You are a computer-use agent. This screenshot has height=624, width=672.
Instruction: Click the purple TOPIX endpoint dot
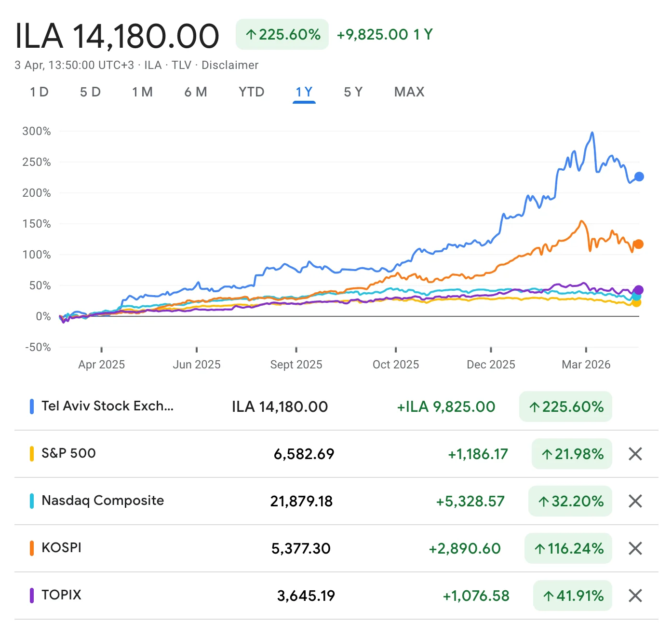(x=639, y=290)
